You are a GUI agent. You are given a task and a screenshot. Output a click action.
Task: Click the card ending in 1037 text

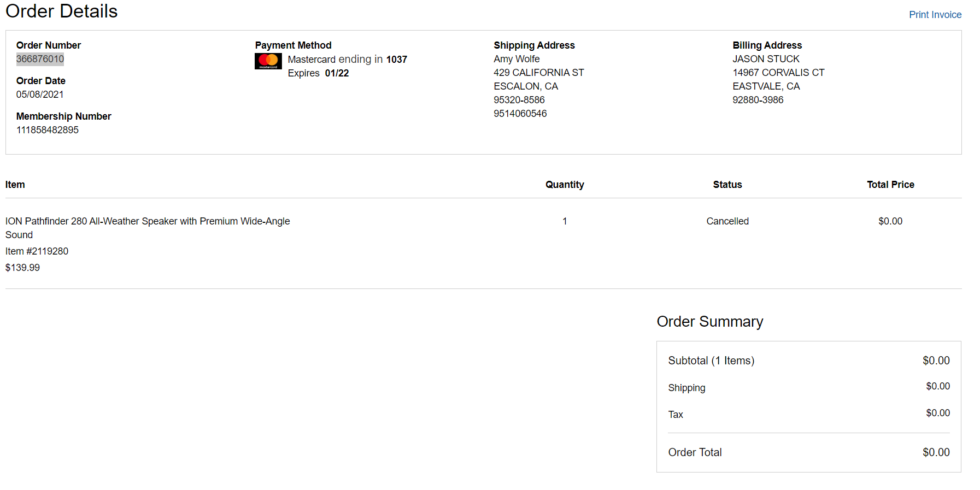click(348, 60)
